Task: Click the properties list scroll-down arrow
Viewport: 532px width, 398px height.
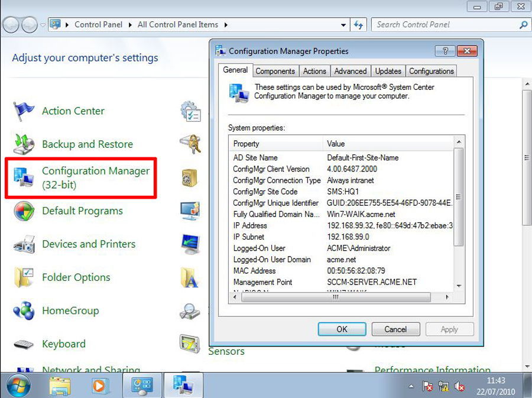Action: point(459,286)
